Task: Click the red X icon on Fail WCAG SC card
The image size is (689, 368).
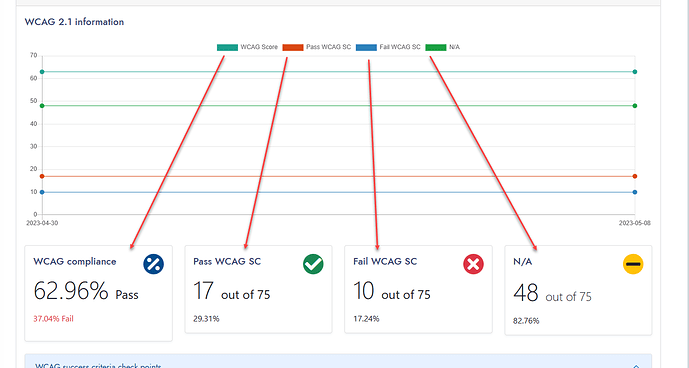Action: tap(473, 264)
